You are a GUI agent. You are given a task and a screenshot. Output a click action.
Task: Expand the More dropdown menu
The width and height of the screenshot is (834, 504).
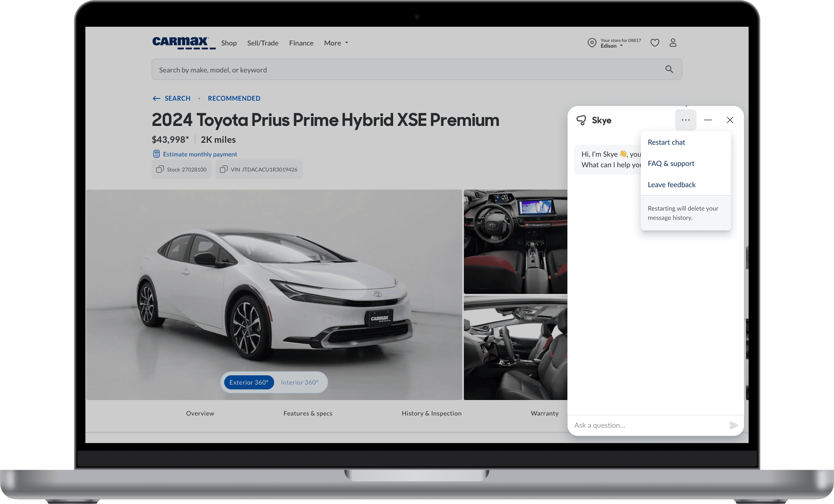pos(336,43)
